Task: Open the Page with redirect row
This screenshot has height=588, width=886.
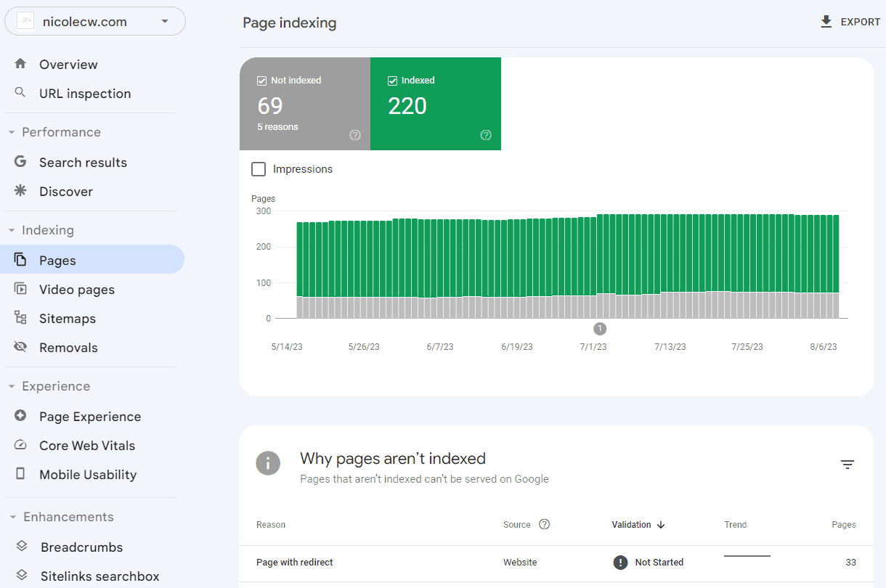Action: point(556,563)
